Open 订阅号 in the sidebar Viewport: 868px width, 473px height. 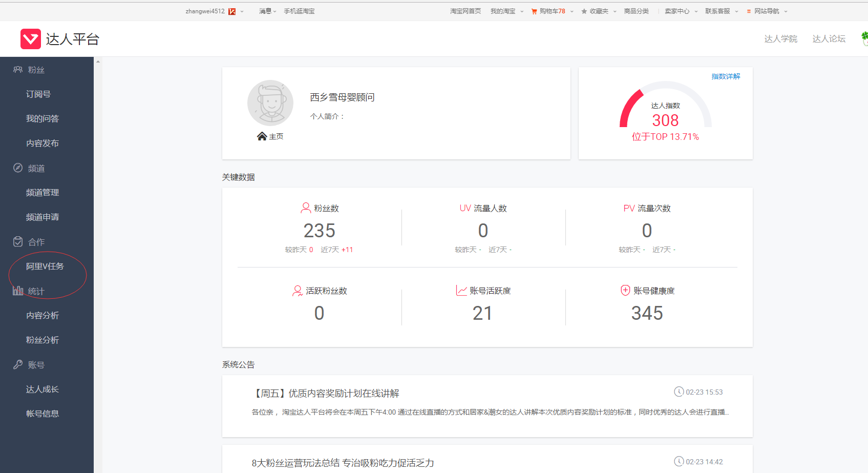38,94
